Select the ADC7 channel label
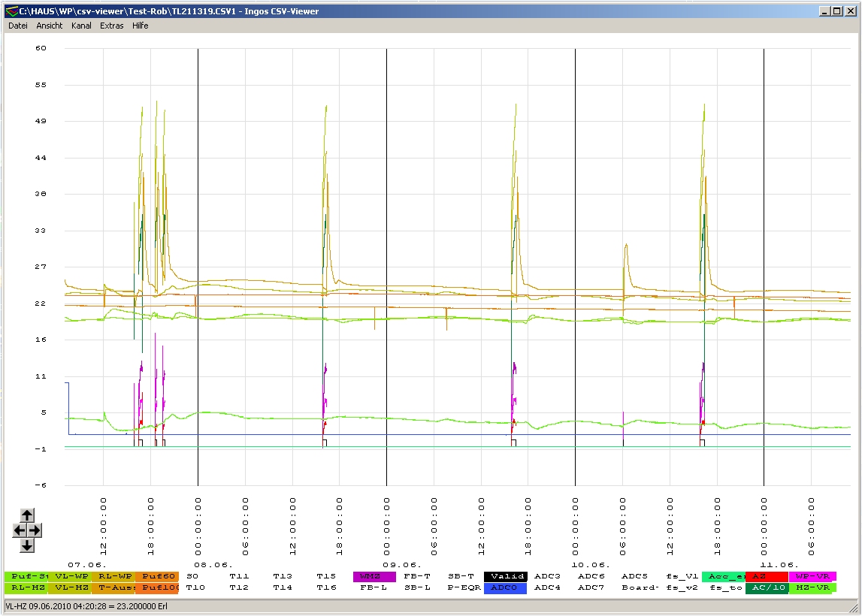The width and height of the screenshot is (862, 616). 591,587
